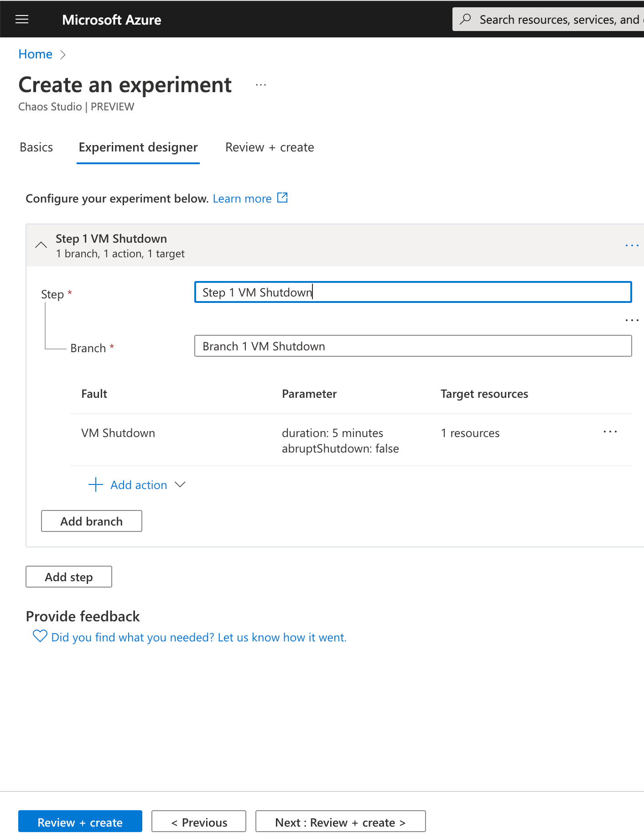
Task: Go to Home breadcrumb link
Action: (36, 54)
